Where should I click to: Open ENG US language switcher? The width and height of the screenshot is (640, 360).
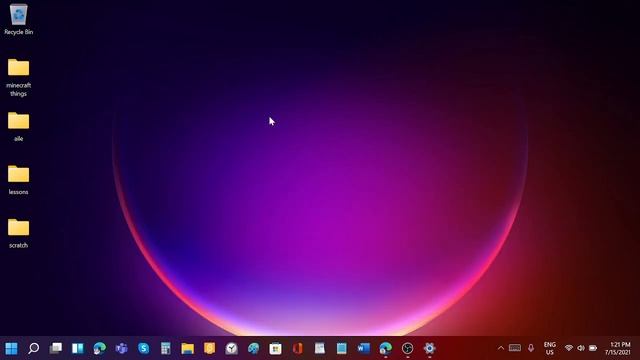(550, 348)
